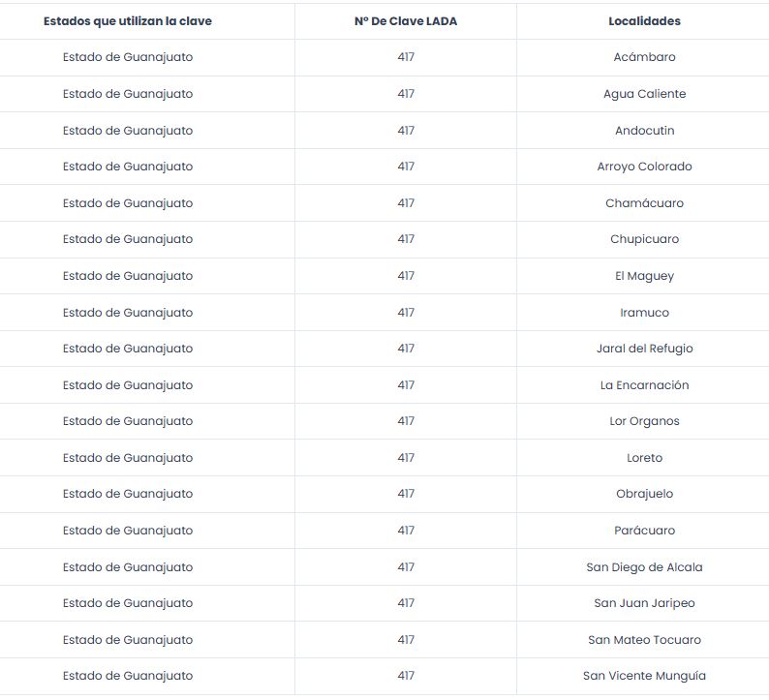Select the Chamácuaro locality
Viewport: 769px width, 700px height.
(644, 203)
